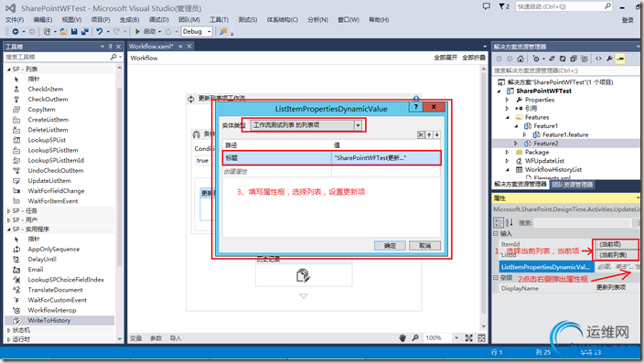Click the Preview Selected Items icon
The width and height of the screenshot is (644, 363).
[620, 59]
